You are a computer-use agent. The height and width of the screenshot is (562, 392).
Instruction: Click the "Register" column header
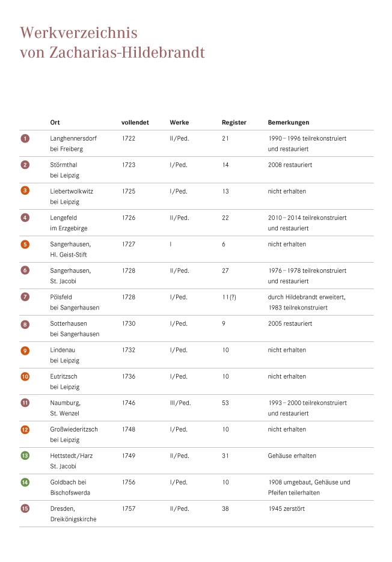(234, 123)
